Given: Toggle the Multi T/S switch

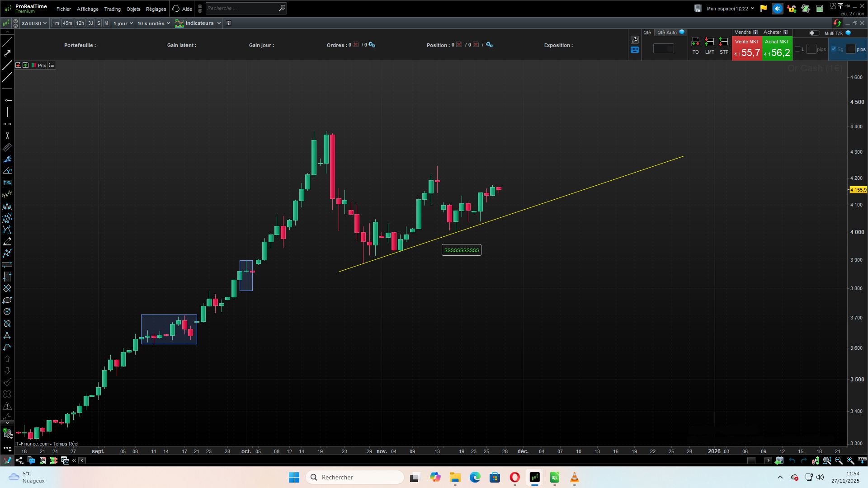Looking at the screenshot, I should click(814, 33).
